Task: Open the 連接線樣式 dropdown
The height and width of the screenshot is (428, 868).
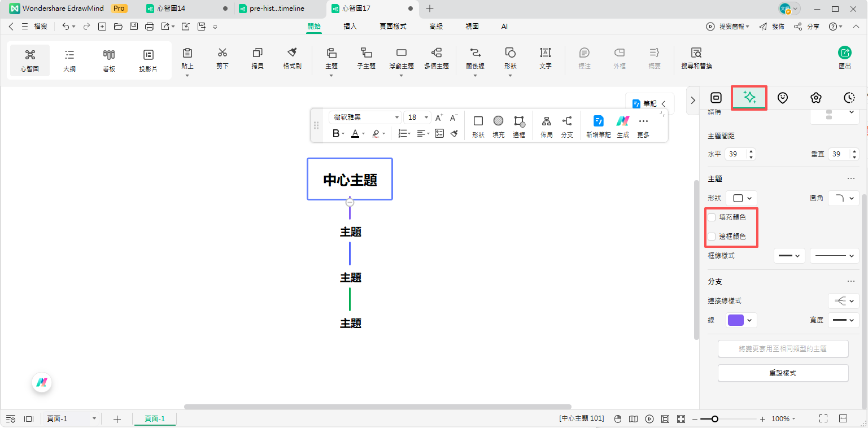Action: (843, 300)
